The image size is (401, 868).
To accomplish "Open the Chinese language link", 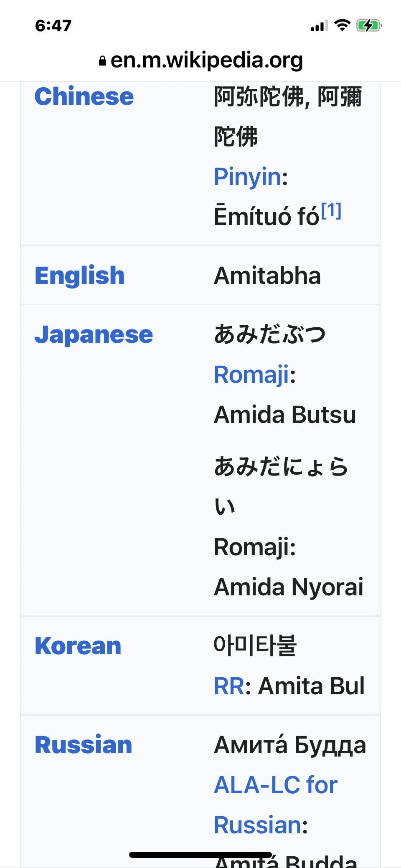I will (x=84, y=96).
